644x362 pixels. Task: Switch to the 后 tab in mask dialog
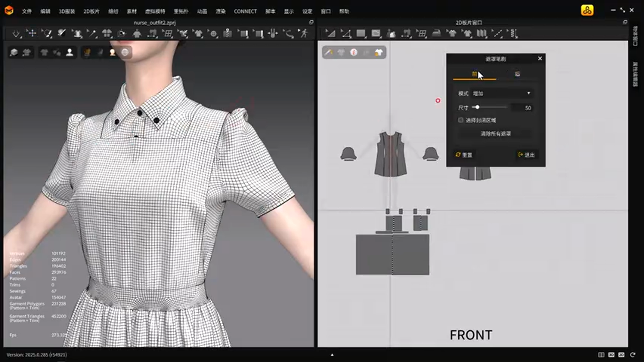517,74
